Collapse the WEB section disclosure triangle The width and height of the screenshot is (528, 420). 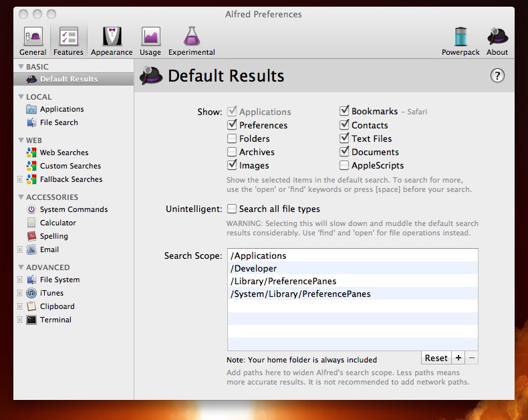tap(21, 140)
